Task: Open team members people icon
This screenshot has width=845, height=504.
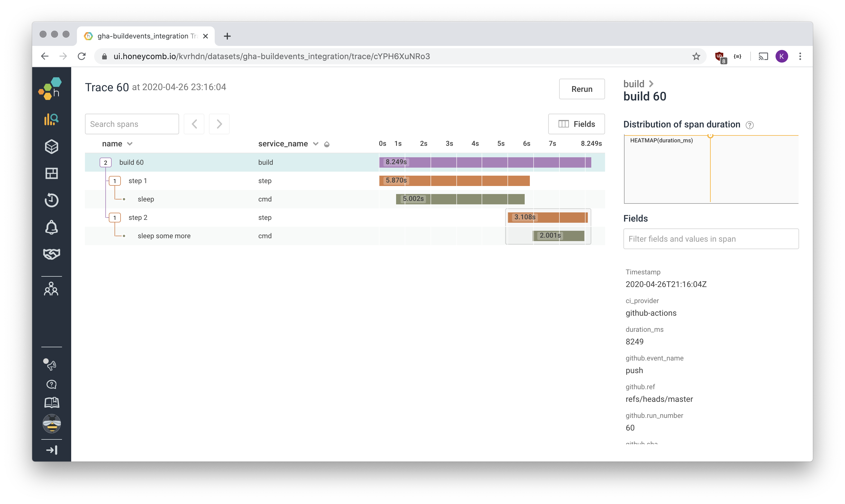Action: (x=51, y=289)
